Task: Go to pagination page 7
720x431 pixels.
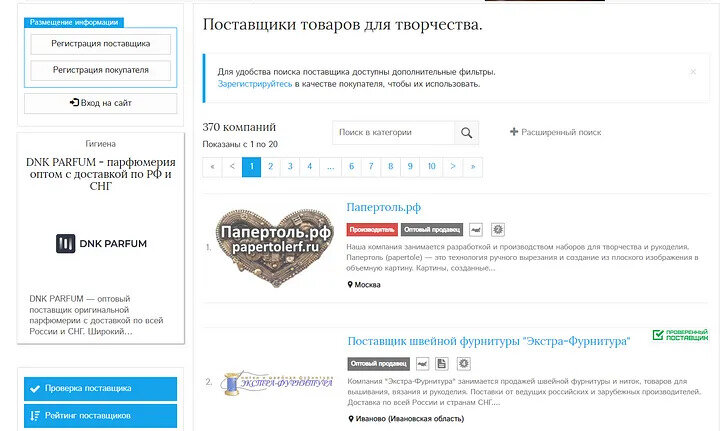Action: (x=371, y=167)
